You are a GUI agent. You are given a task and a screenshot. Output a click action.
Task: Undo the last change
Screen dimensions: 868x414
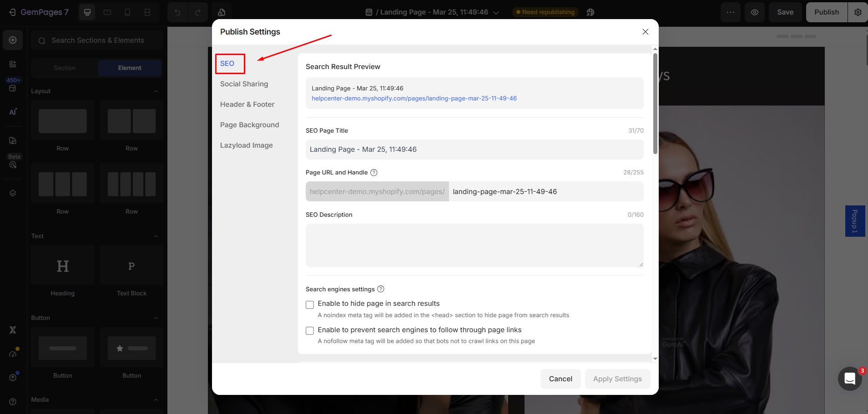coord(177,12)
